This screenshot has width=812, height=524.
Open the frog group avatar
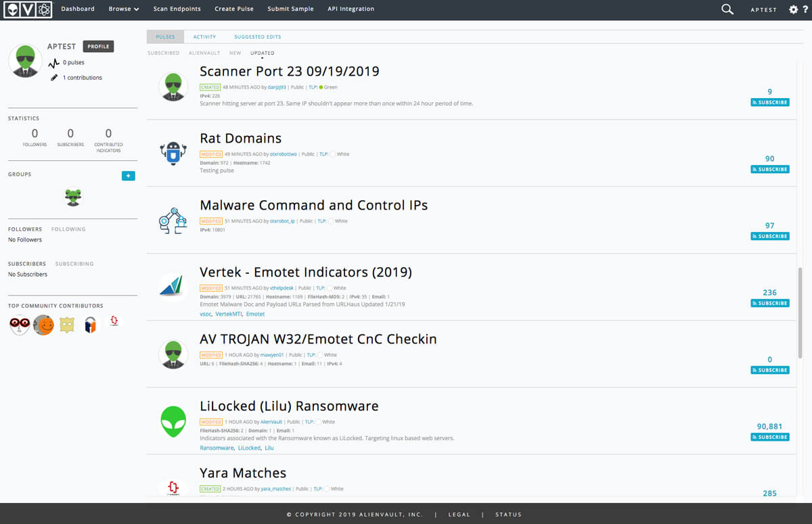coord(73,197)
